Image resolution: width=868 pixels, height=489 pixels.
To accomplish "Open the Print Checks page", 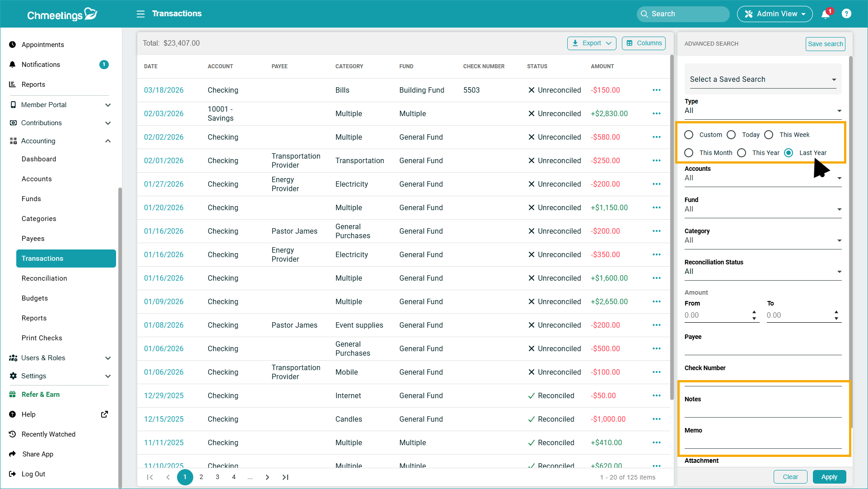I will coord(42,338).
